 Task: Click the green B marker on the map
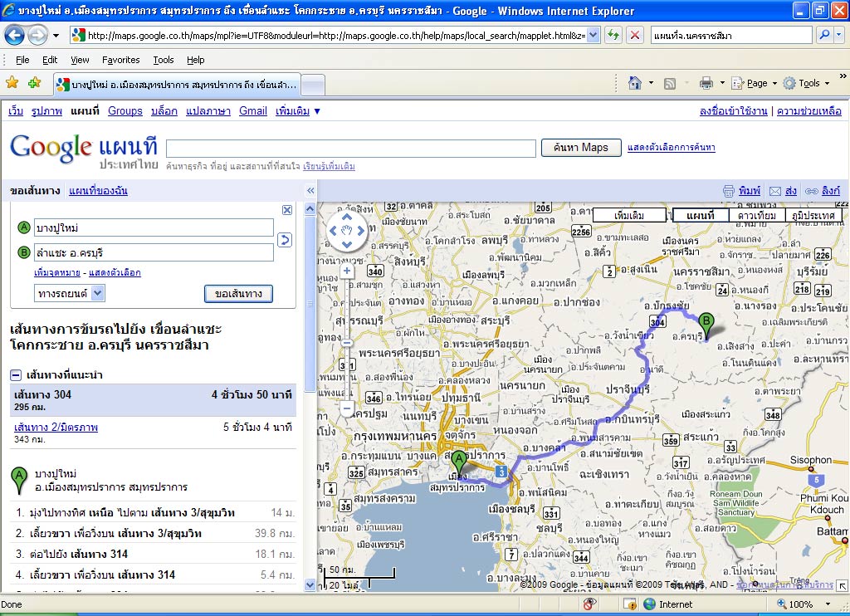tap(706, 325)
